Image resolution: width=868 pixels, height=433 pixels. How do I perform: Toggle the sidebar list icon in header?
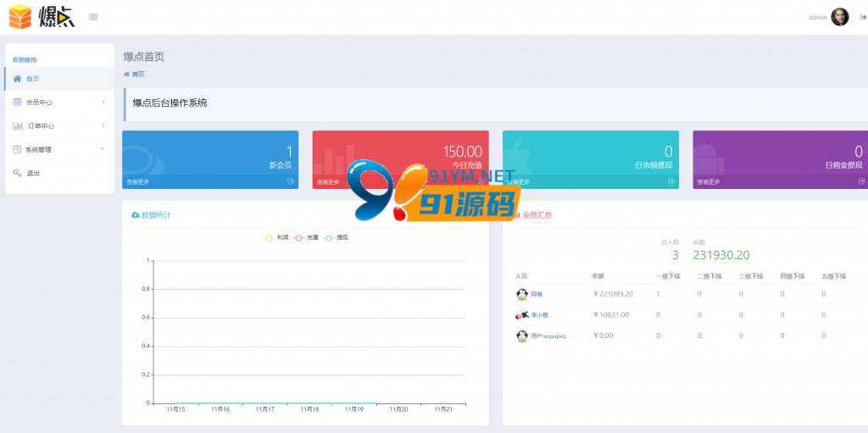(x=93, y=17)
